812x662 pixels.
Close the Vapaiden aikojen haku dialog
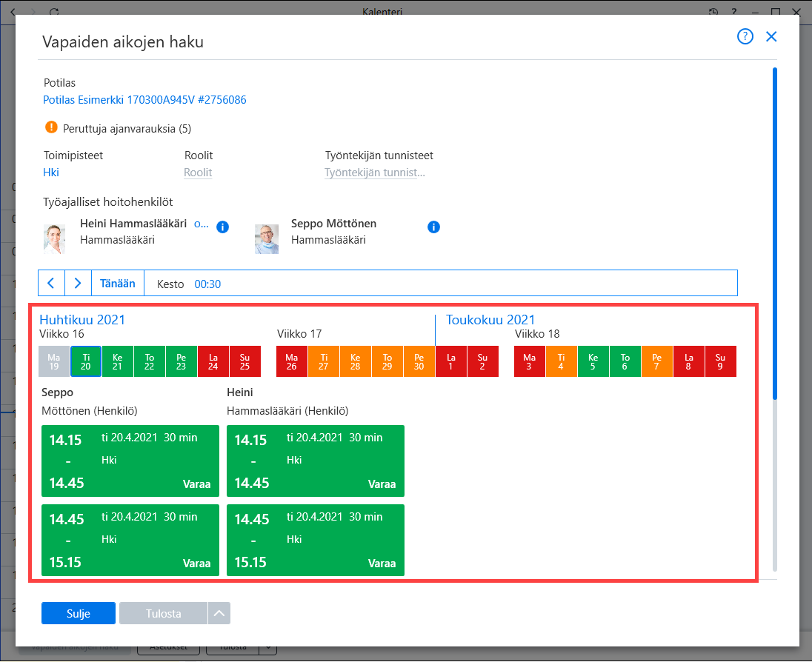coord(771,36)
